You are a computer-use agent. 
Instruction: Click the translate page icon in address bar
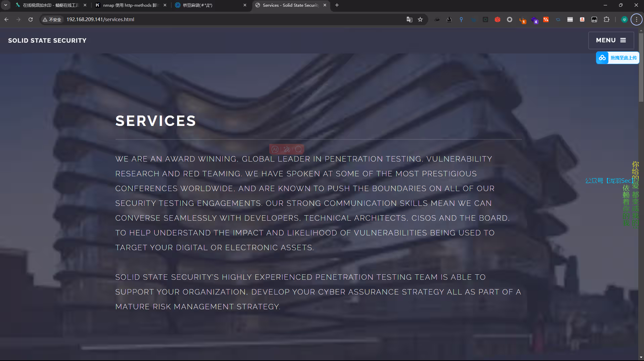tap(409, 19)
